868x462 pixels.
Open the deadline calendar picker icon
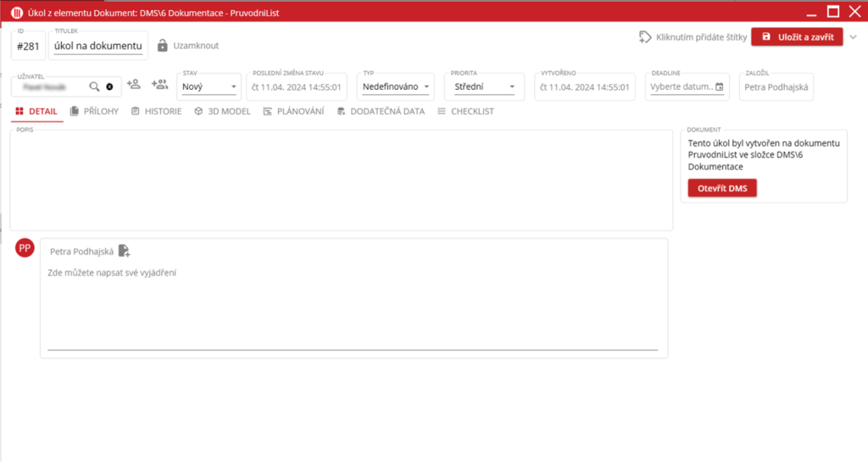720,86
